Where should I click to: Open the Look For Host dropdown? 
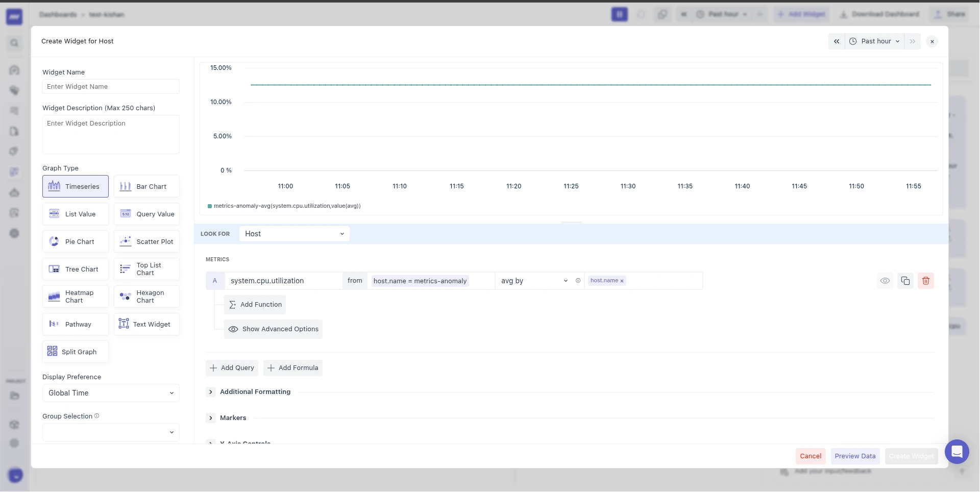click(295, 234)
